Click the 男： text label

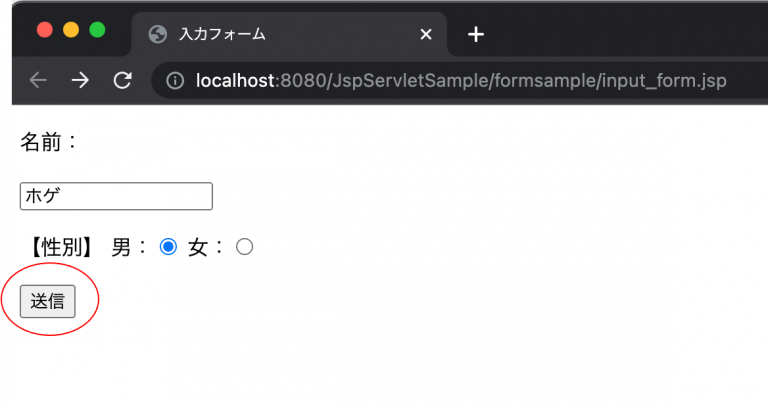(129, 247)
